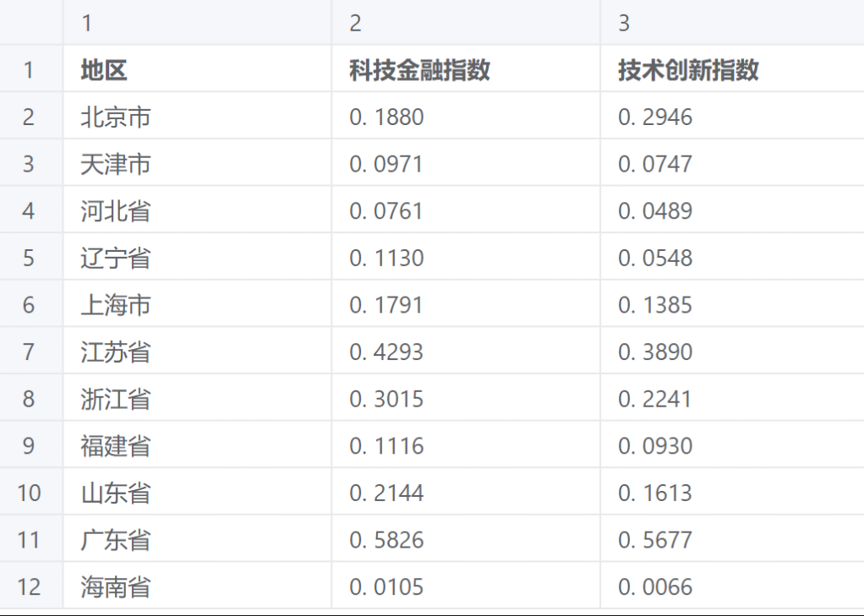
Task: Click the 海南省 cell
Action: (x=116, y=586)
